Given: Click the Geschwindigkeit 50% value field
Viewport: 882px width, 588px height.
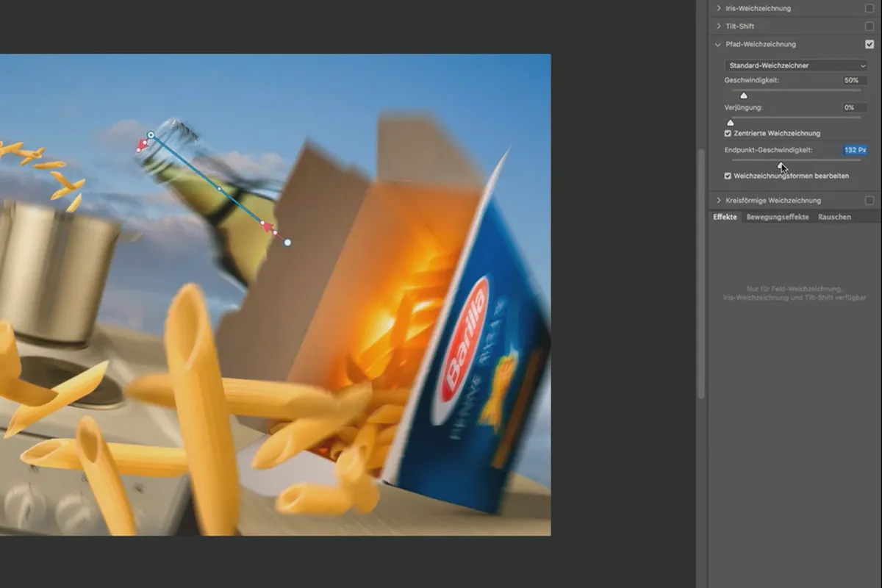Looking at the screenshot, I should coord(855,80).
